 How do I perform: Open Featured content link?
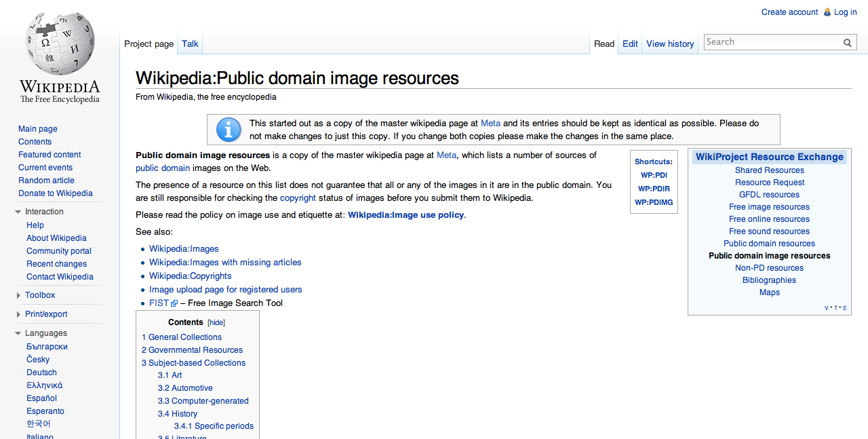point(50,155)
